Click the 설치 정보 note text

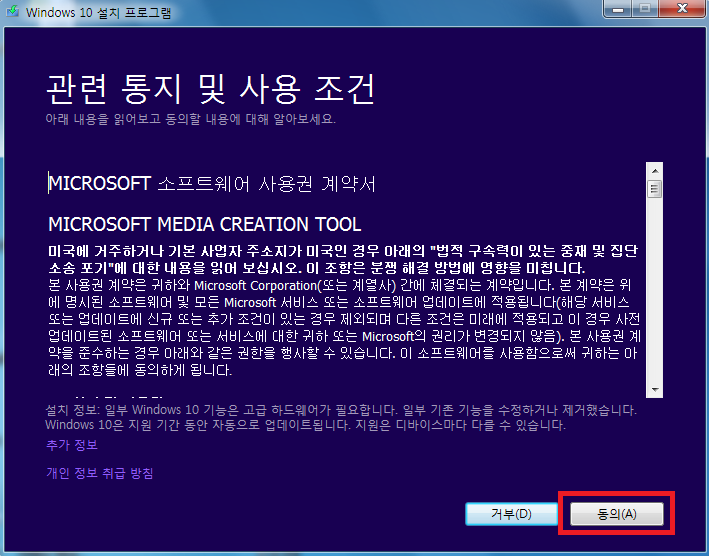tap(341, 417)
